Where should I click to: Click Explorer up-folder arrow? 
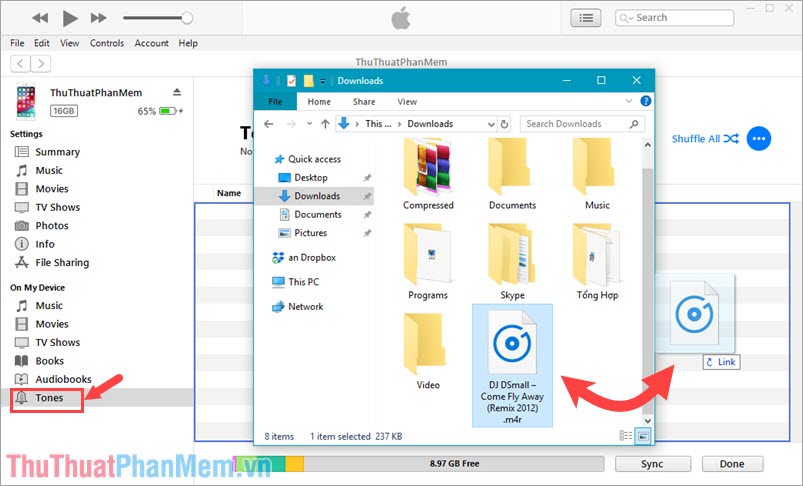[x=325, y=124]
